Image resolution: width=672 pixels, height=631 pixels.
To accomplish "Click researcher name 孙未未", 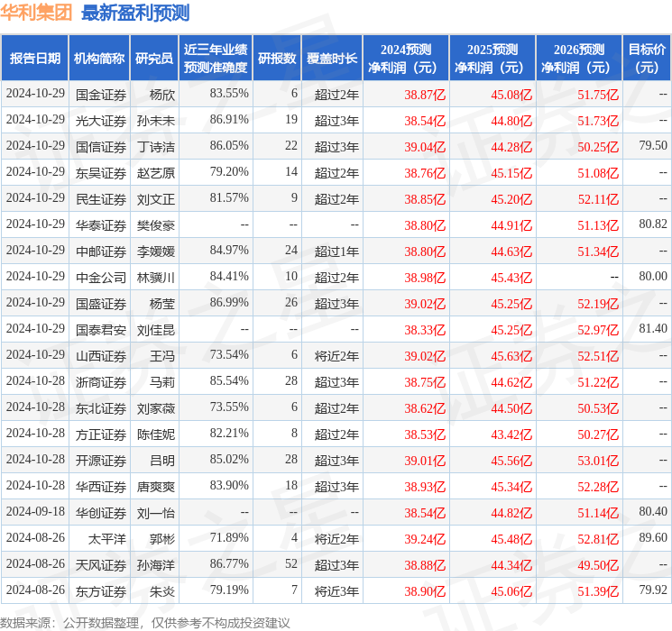I will coord(155,121).
